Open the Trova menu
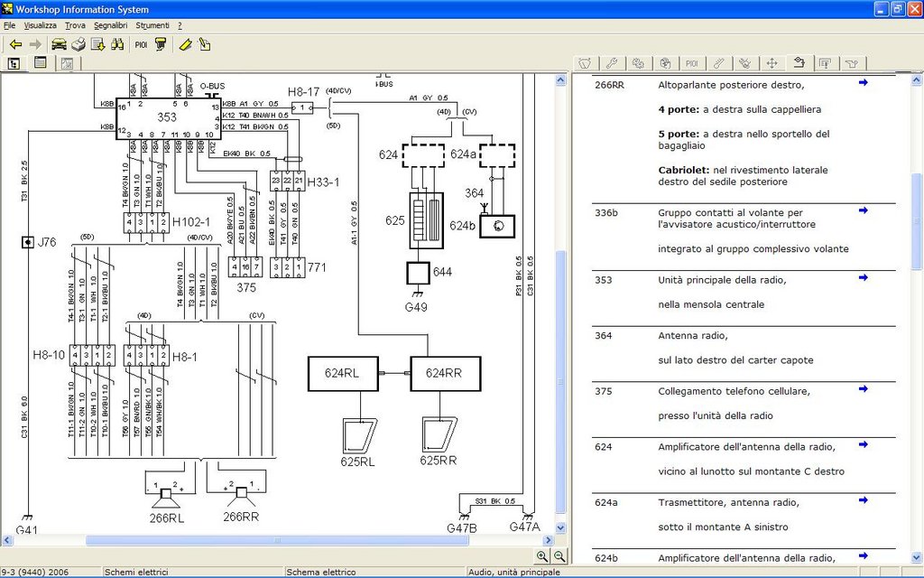The height and width of the screenshot is (578, 924). [75, 25]
